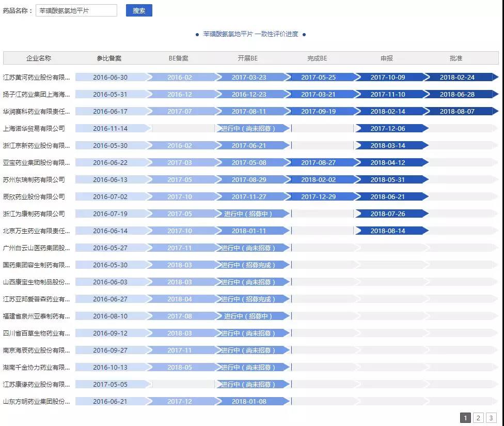Click the 批准 column header

click(x=456, y=58)
